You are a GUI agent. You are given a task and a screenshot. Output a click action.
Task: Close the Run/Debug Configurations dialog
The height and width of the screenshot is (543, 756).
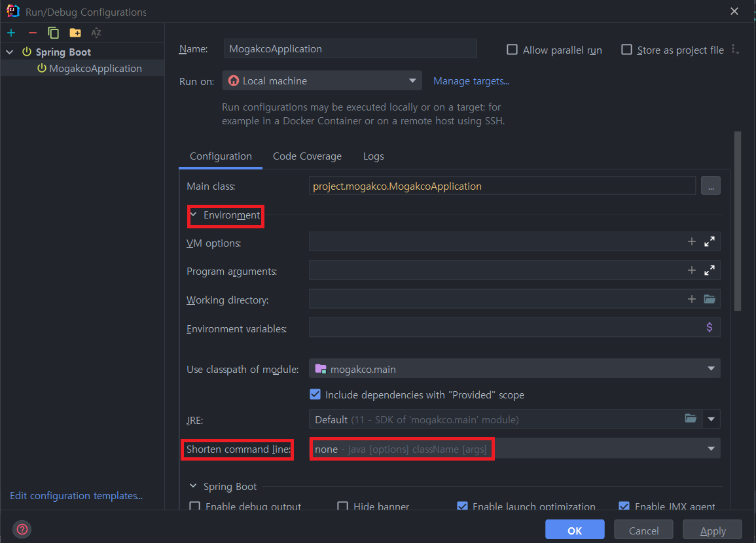(x=734, y=11)
